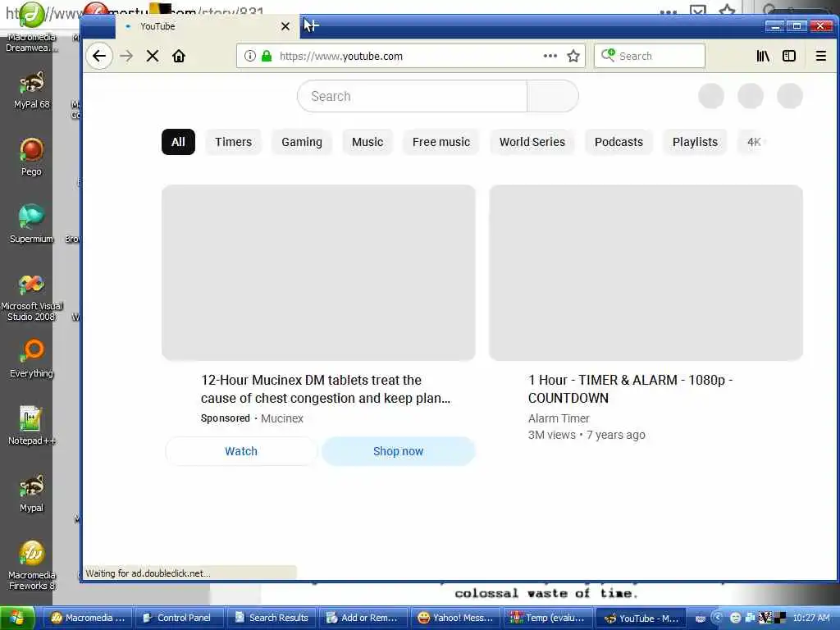Switch to Temp (evaluation) taskbar button

pyautogui.click(x=547, y=618)
